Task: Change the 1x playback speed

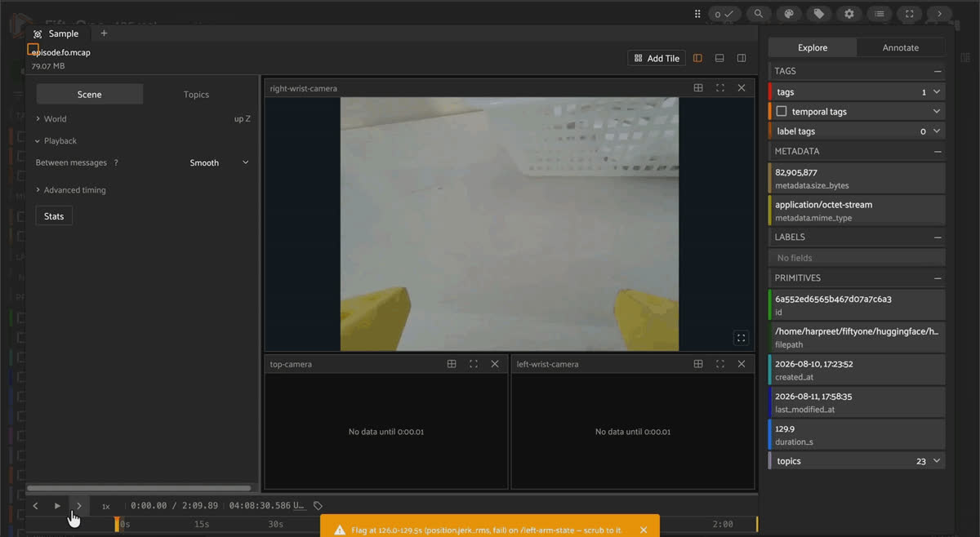Action: tap(105, 506)
